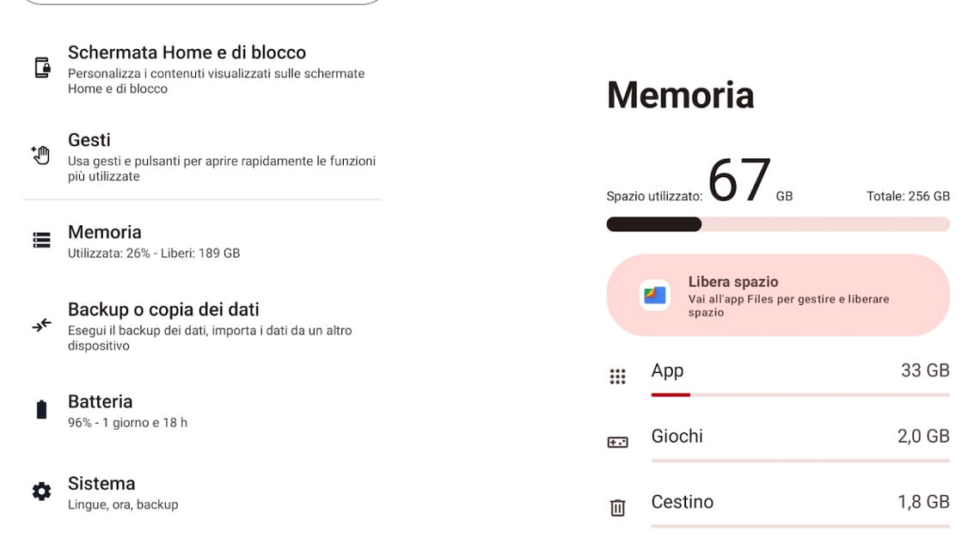Click the search field at top of settings
Viewport: 980px width, 550px height.
point(202,3)
